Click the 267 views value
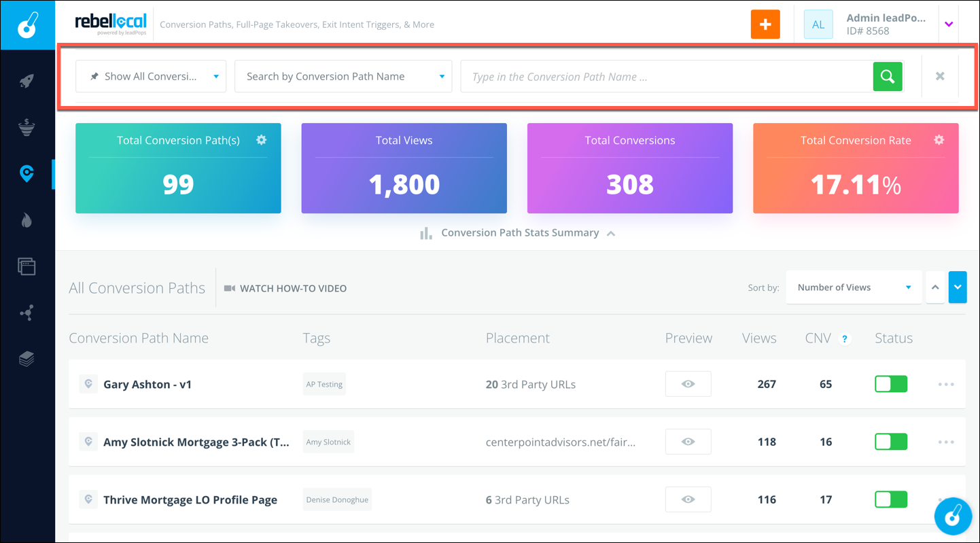The width and height of the screenshot is (980, 543). point(767,384)
